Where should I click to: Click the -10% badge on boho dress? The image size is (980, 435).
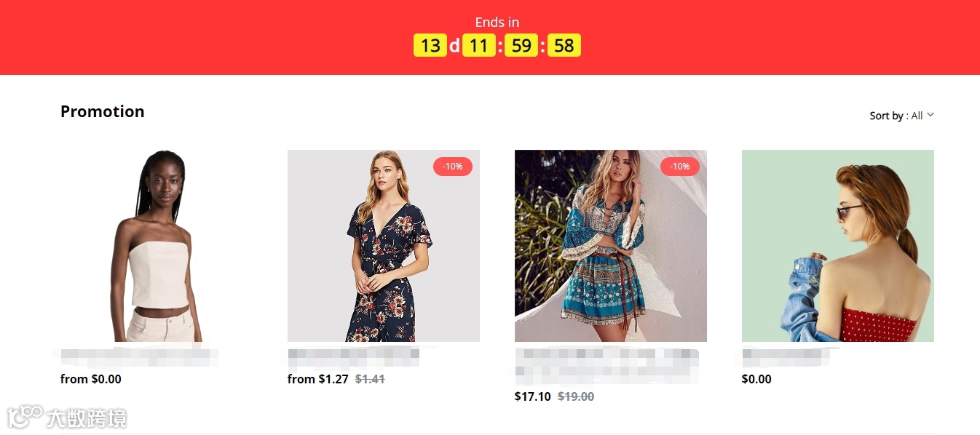(680, 167)
